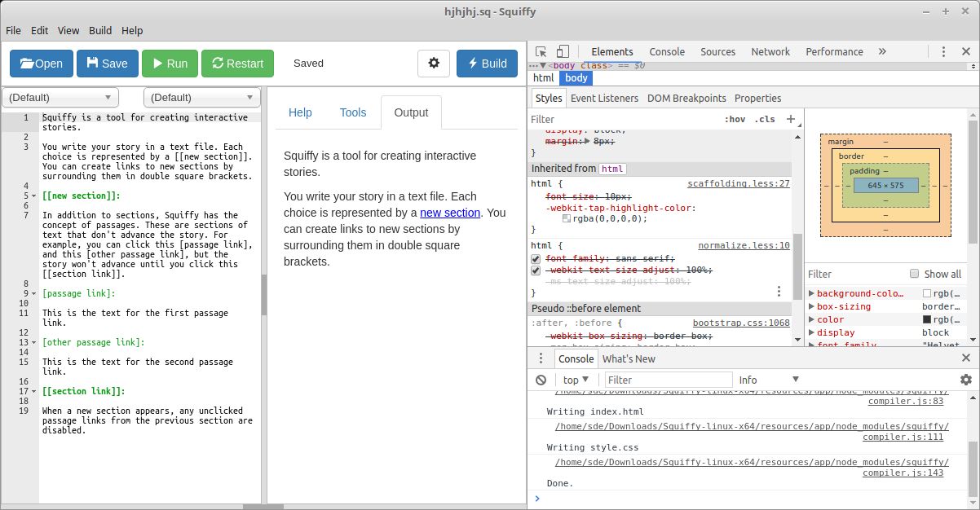980x510 pixels.
Task: Enable the Show all checkbox in Computed
Action: coord(914,274)
